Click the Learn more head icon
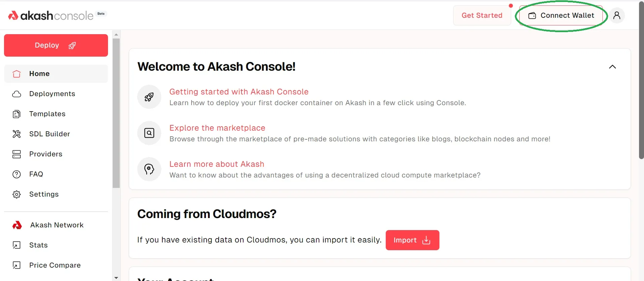644x281 pixels. [149, 169]
